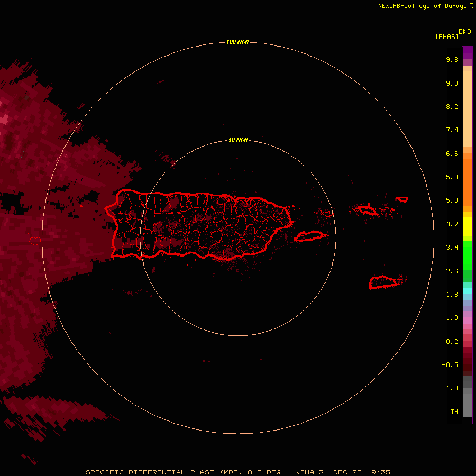Click the 1.0 scale value
The height and width of the screenshot is (476, 476).
click(452, 318)
